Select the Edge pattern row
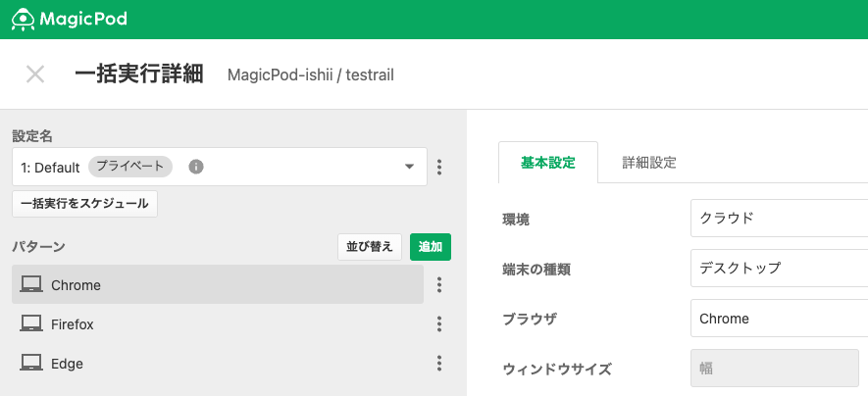The image size is (868, 396). click(218, 363)
